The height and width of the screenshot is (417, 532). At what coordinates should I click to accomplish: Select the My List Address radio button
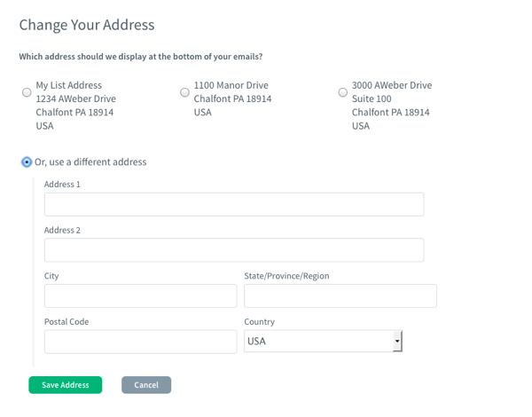[27, 92]
